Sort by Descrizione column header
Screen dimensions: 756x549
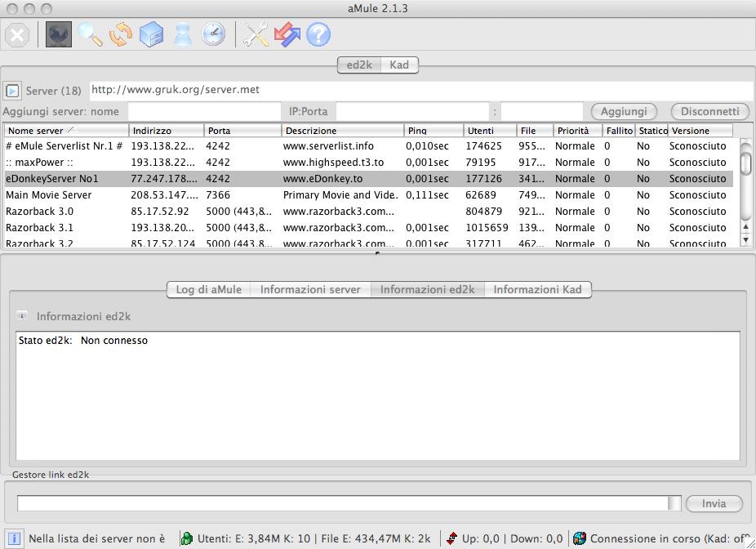343,131
